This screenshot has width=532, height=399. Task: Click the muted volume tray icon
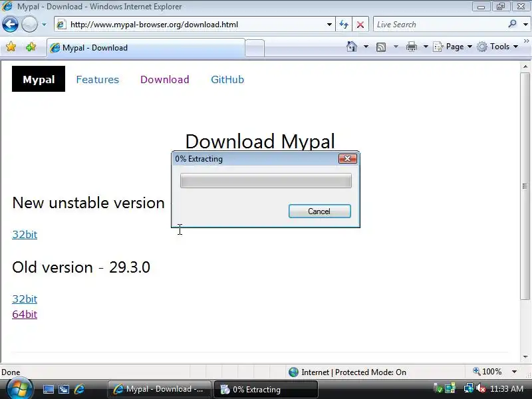point(480,388)
